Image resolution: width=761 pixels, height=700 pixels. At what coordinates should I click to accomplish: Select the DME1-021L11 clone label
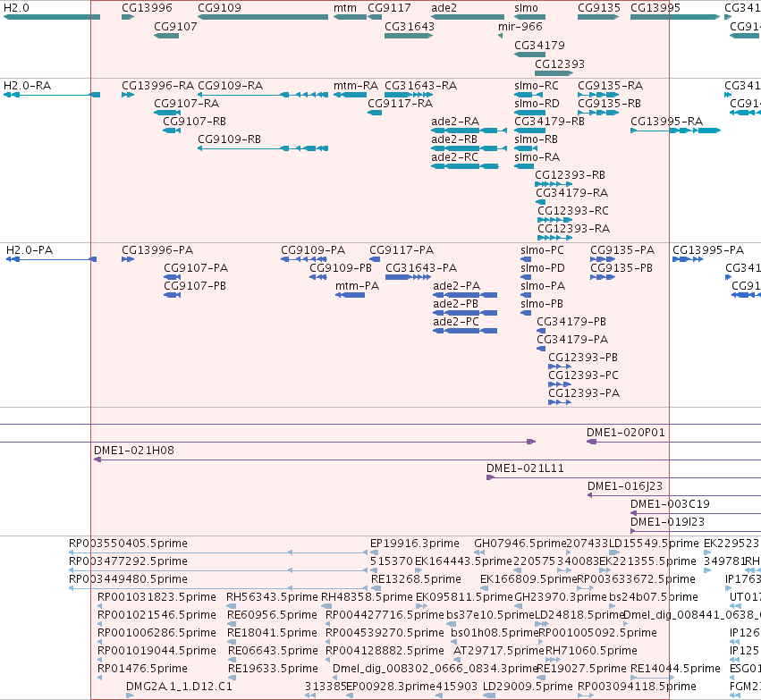point(525,468)
